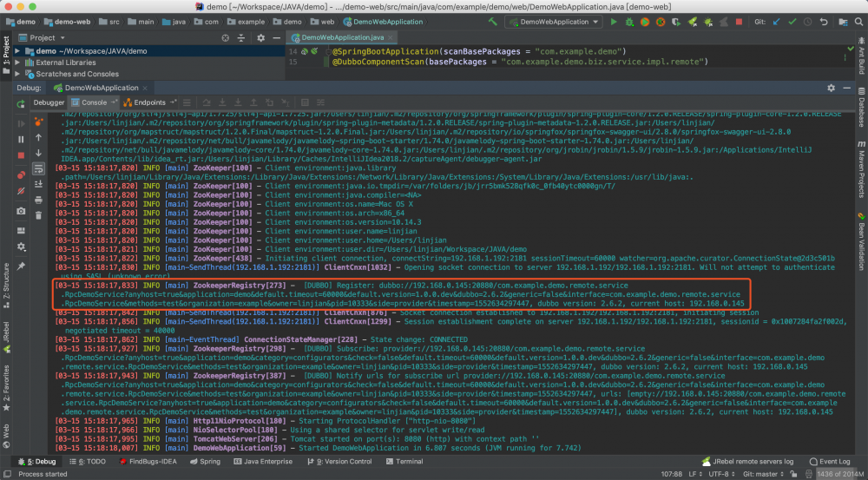Open the Event Log button
Viewport: 868px width, 480px height.
[829, 462]
